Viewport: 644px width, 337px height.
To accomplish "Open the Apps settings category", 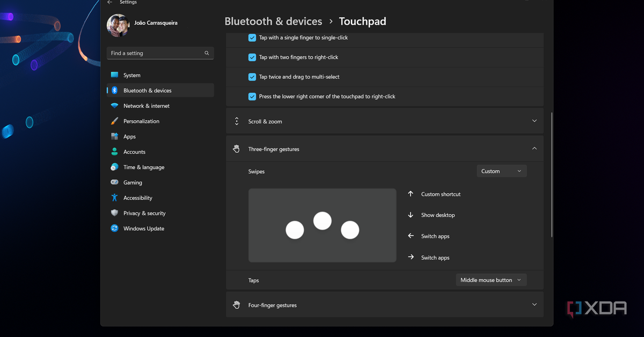I will [x=129, y=137].
